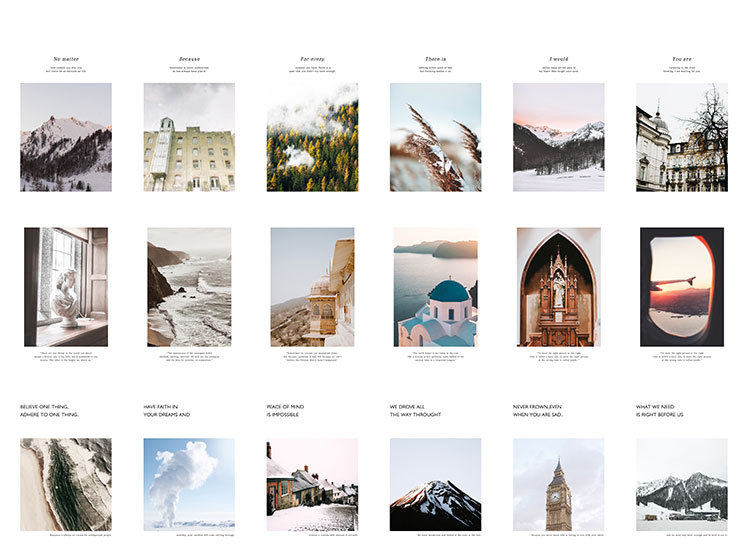The image size is (750, 559).
Task: Select the sandstone palace balcony photo
Action: 312,287
